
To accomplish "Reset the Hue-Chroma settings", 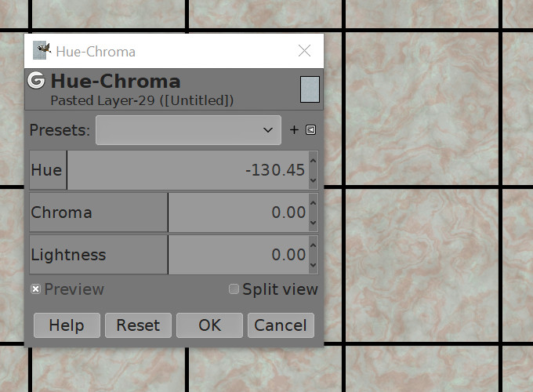I will (138, 325).
